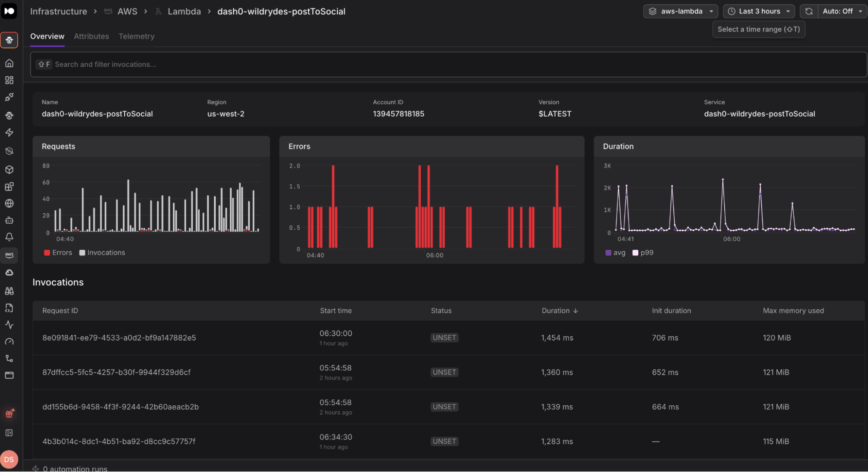Click the Max memory used column header
The height and width of the screenshot is (472, 868).
[x=793, y=311]
